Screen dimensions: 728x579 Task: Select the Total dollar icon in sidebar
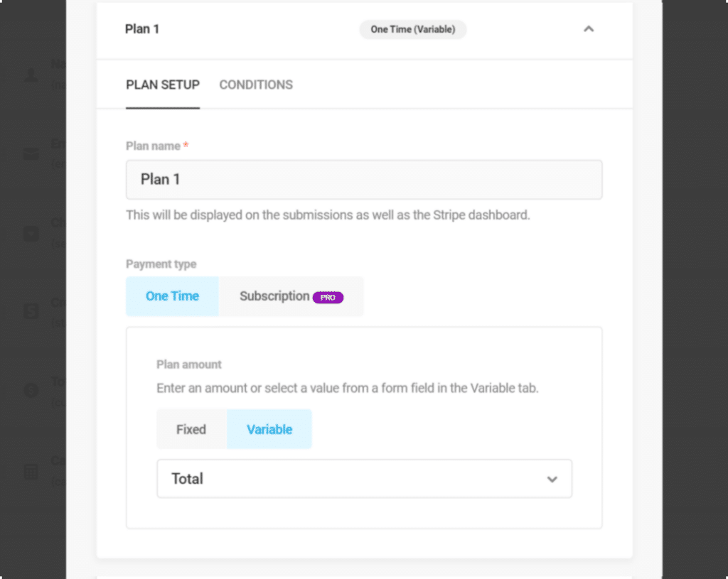pyautogui.click(x=31, y=391)
